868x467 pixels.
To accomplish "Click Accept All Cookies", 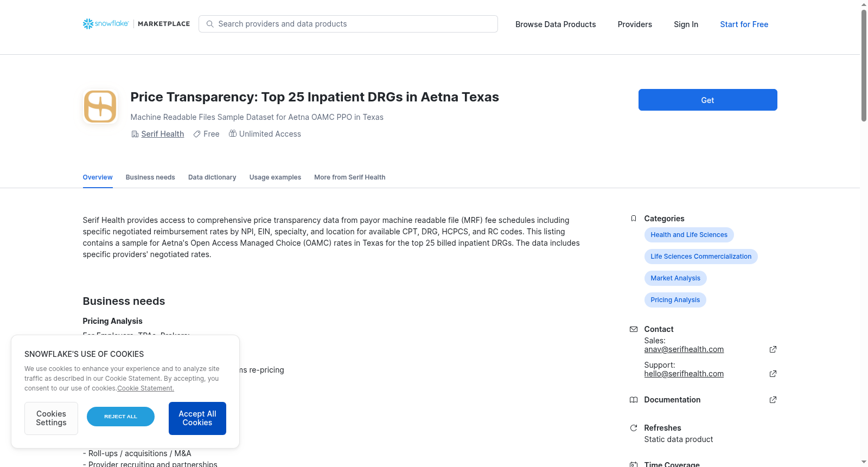I will 197,418.
